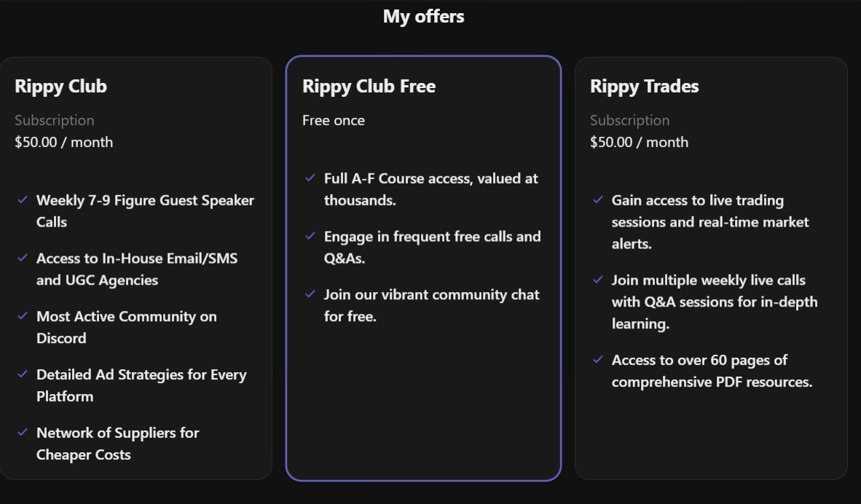Open the Rippy Trades offer card

click(x=710, y=268)
